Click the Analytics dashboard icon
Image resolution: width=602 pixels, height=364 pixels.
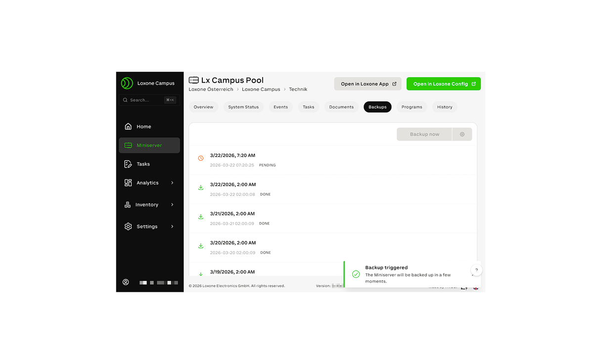point(128,183)
